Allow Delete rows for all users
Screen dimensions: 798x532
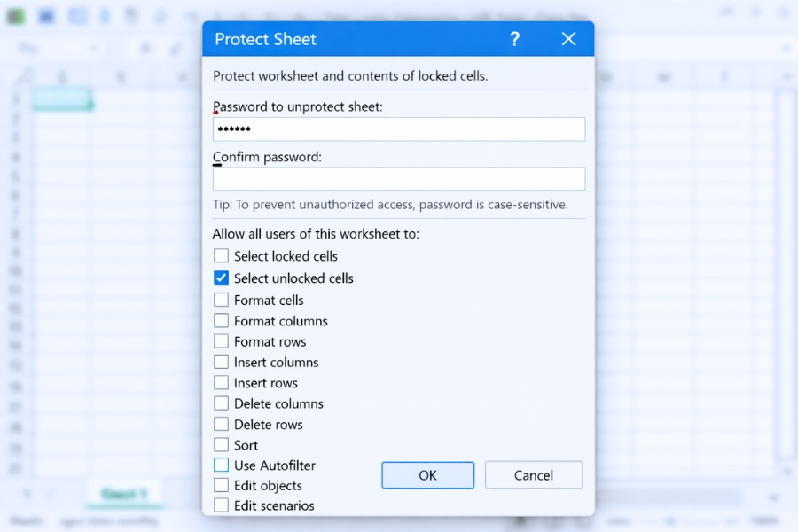coord(221,424)
